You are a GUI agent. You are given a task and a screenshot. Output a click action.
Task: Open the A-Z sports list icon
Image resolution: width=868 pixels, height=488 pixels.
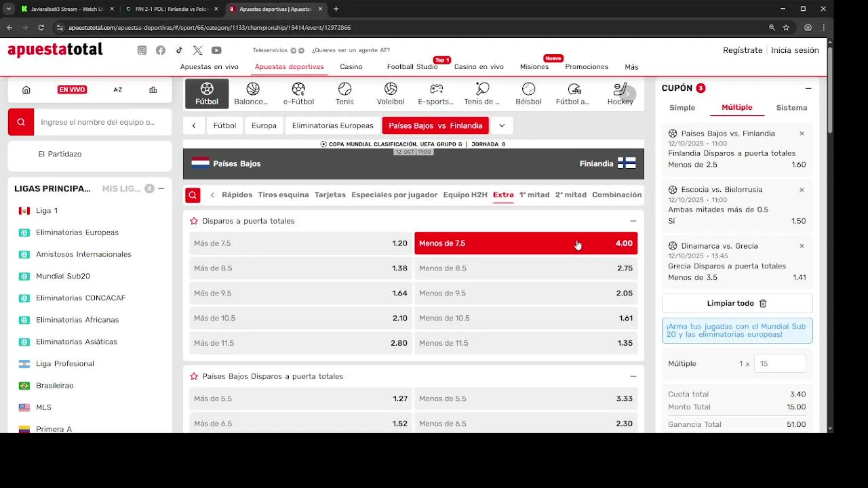point(118,89)
